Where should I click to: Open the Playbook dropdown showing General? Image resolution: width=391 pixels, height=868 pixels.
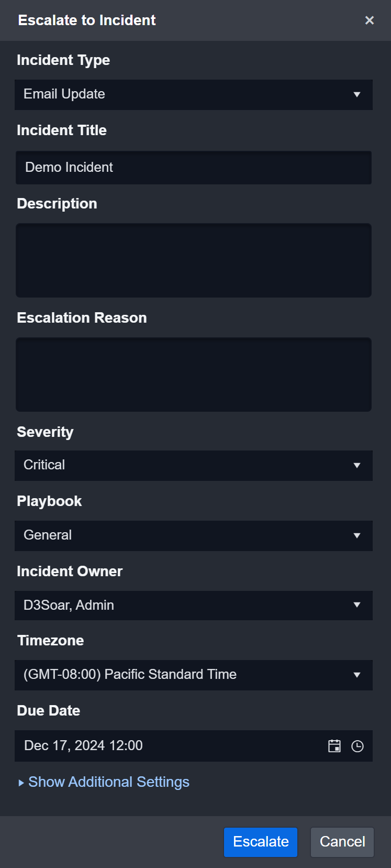coord(357,535)
